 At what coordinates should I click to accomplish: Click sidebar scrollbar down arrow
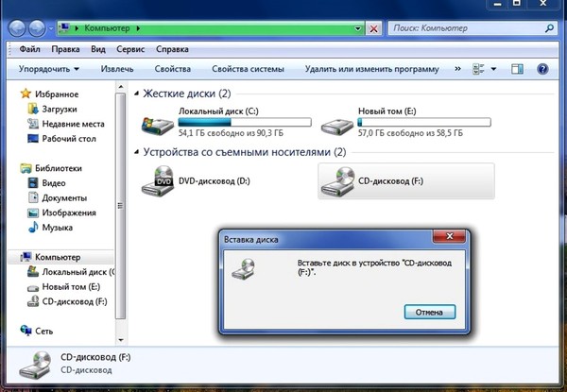pyautogui.click(x=121, y=340)
